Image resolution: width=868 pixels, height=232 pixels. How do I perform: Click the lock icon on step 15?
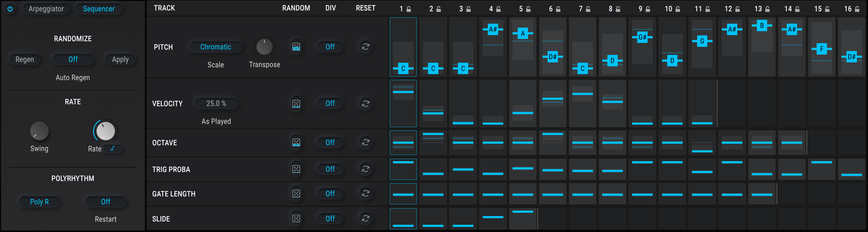tap(827, 9)
